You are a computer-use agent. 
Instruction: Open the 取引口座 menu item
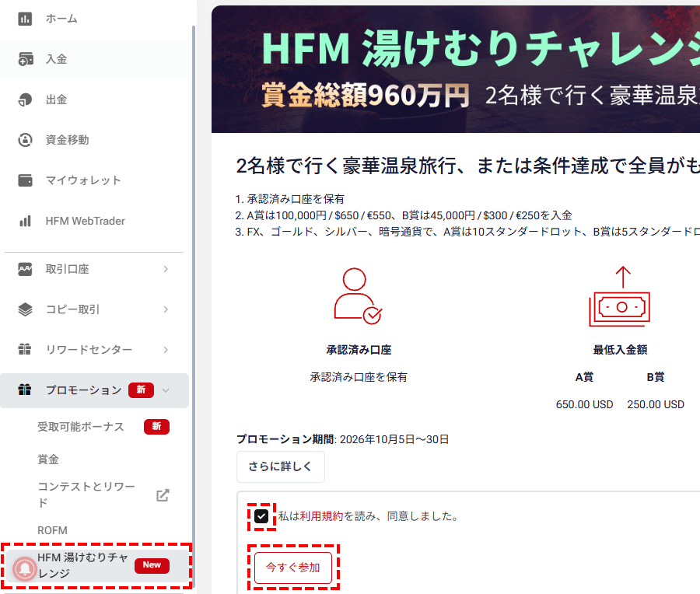94,269
